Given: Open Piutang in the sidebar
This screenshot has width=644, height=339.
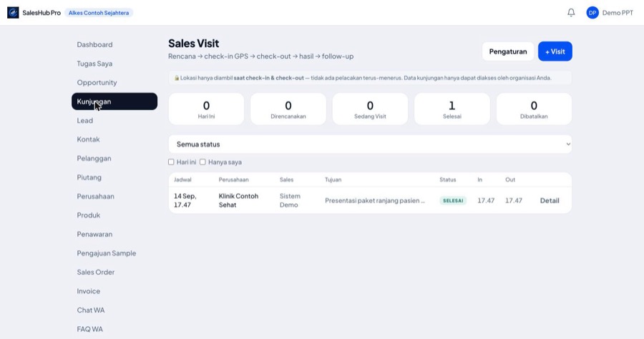Looking at the screenshot, I should [x=89, y=177].
